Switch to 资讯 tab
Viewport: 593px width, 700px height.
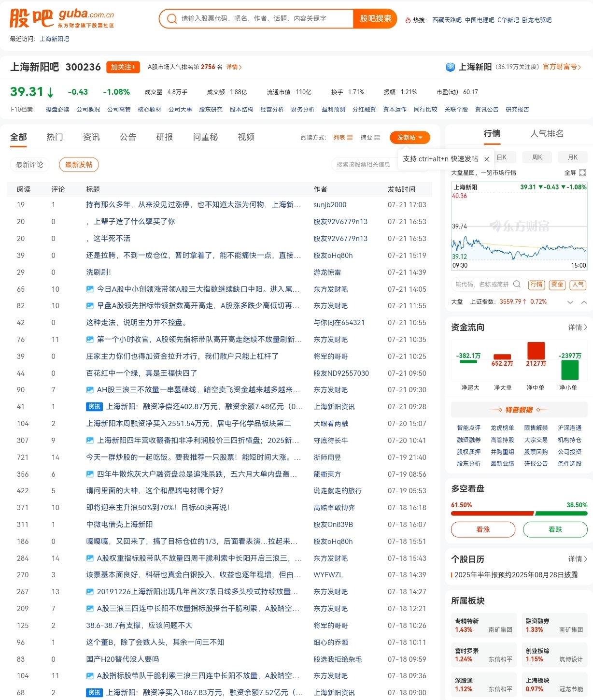pyautogui.click(x=91, y=137)
